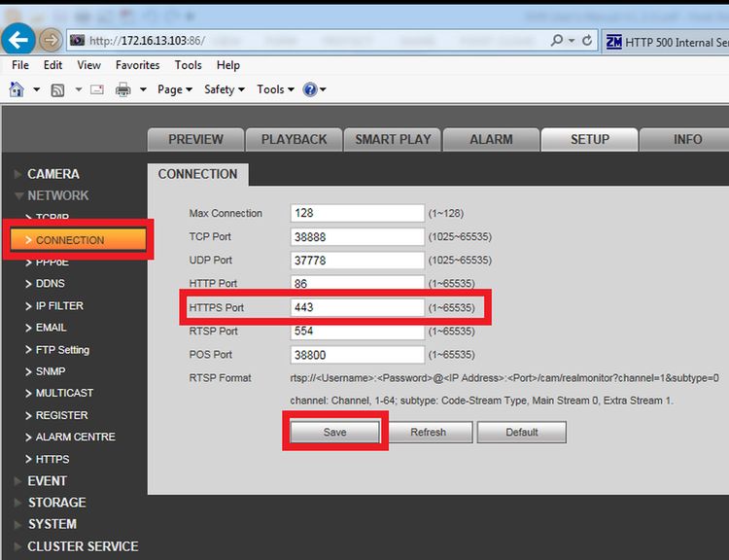729x560 pixels.
Task: Click the blue Help question icon
Action: (x=310, y=89)
